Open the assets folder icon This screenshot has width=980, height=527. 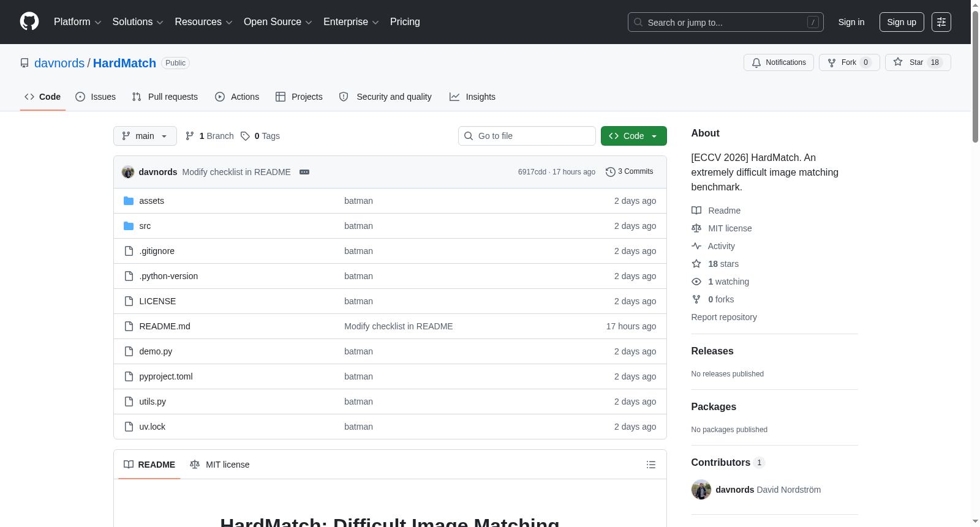[129, 201]
